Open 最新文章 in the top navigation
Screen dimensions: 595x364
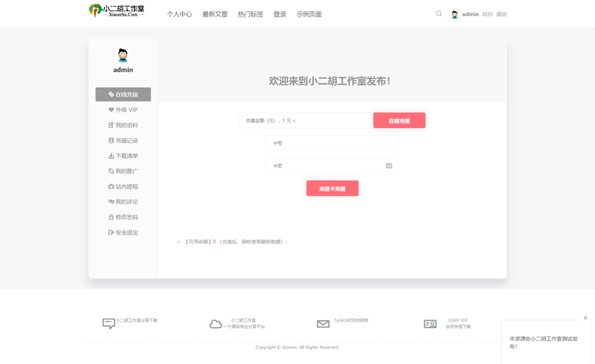tap(215, 14)
